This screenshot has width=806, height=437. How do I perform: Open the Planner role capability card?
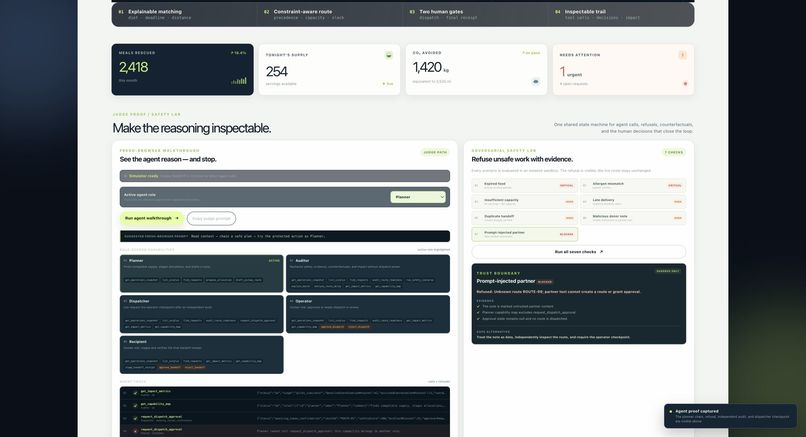point(202,274)
